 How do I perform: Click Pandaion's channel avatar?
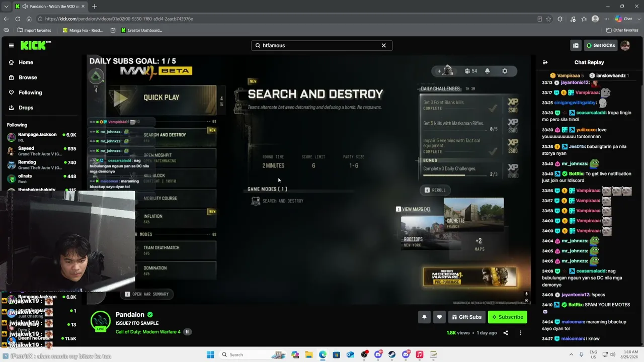(x=101, y=321)
